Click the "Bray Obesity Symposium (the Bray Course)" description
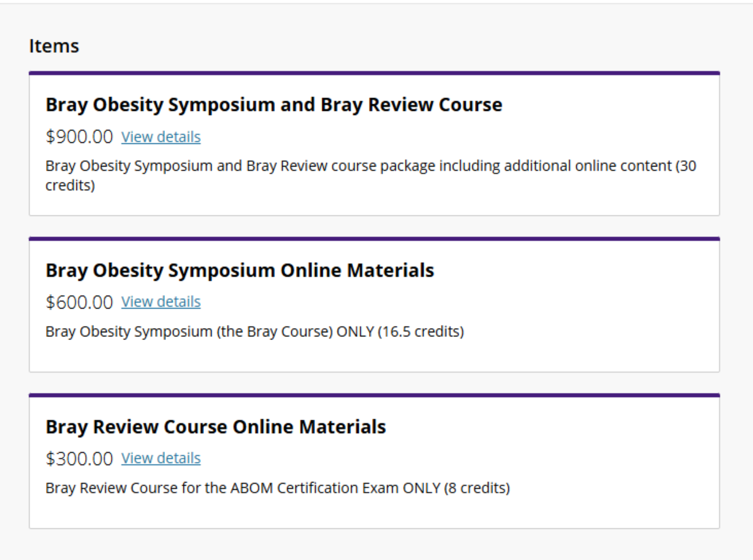Image resolution: width=753 pixels, height=560 pixels. 189,332
